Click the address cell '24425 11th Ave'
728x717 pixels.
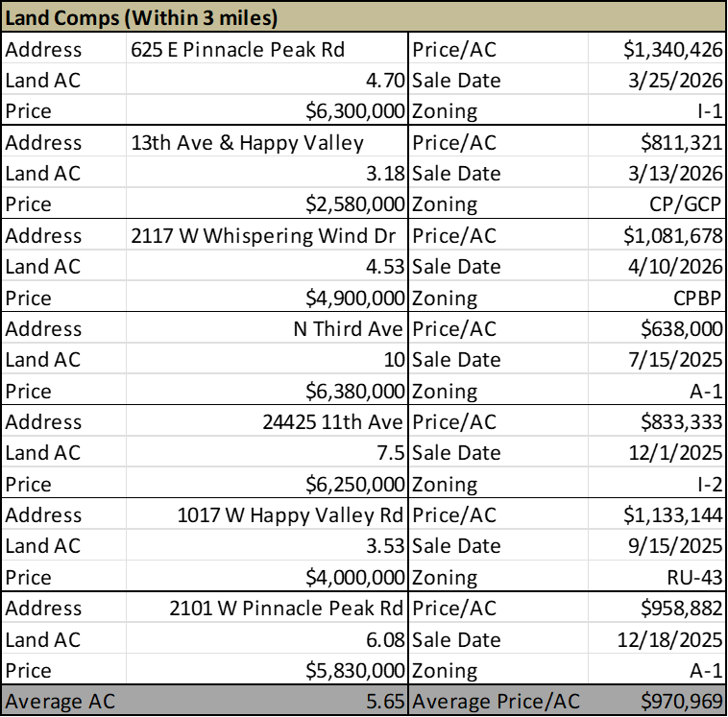tap(266, 421)
